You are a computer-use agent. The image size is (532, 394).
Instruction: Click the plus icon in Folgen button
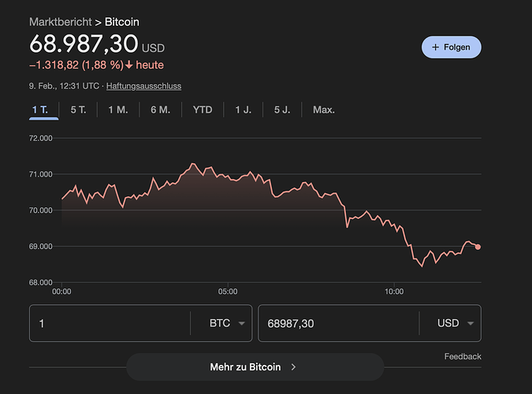coord(435,46)
